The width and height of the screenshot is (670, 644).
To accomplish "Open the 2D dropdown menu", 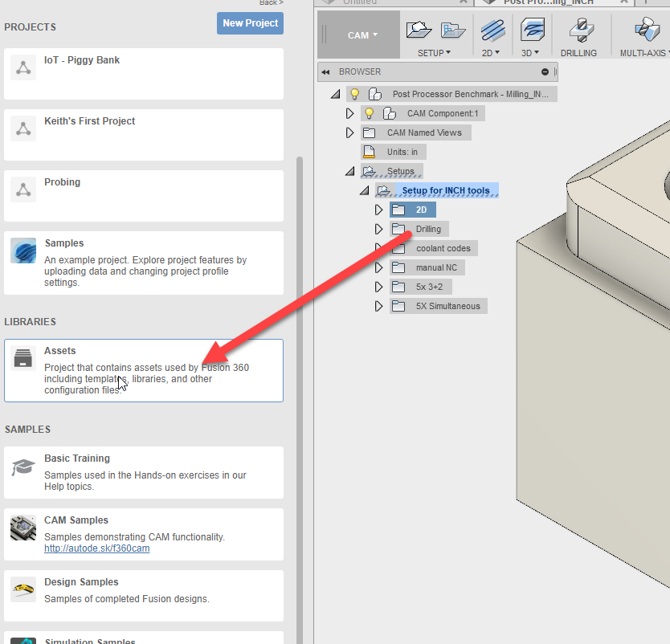I will (491, 53).
